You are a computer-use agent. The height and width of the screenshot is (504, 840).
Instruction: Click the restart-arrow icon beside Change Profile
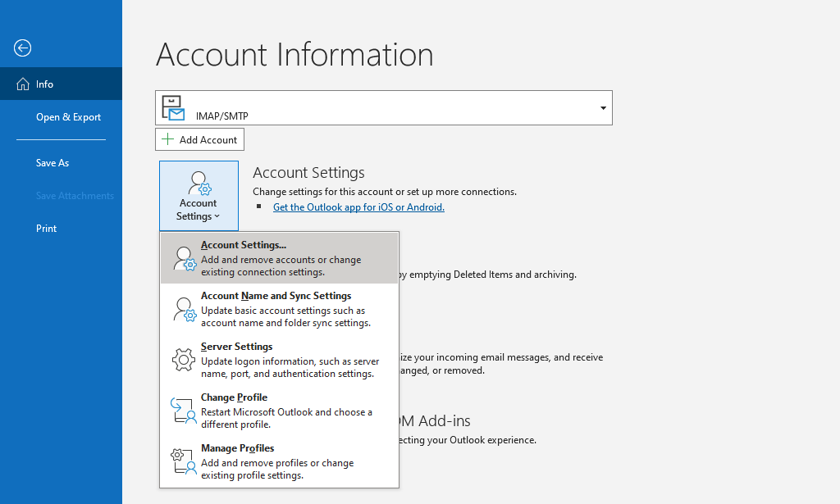tap(183, 411)
